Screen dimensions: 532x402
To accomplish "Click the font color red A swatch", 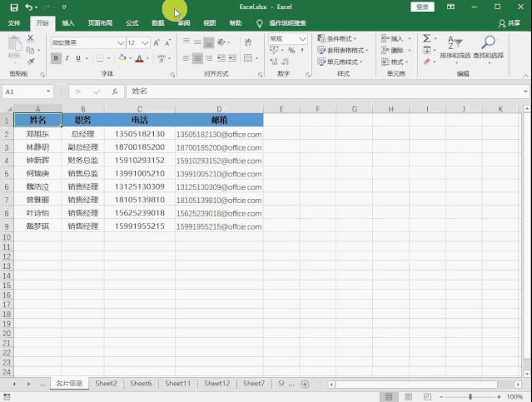I will click(x=139, y=58).
